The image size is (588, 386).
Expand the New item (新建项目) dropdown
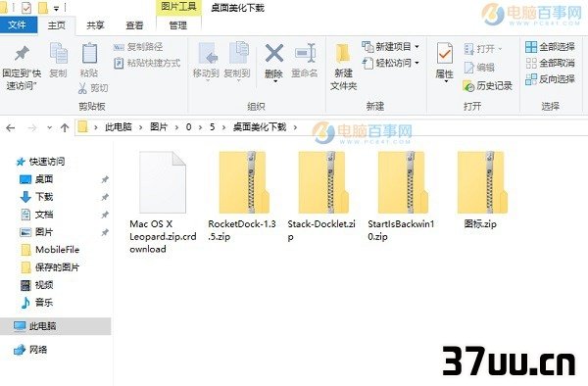(417, 46)
